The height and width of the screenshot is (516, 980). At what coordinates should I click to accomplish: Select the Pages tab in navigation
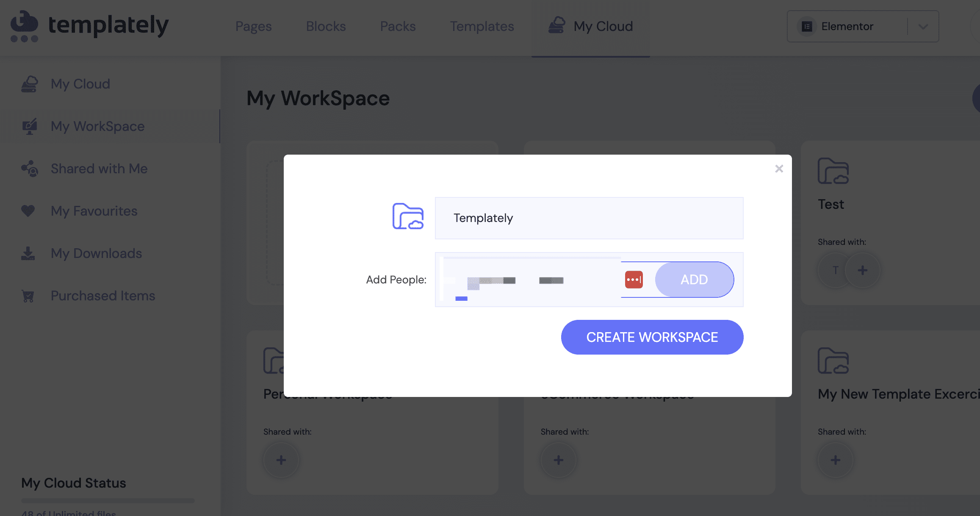[253, 26]
